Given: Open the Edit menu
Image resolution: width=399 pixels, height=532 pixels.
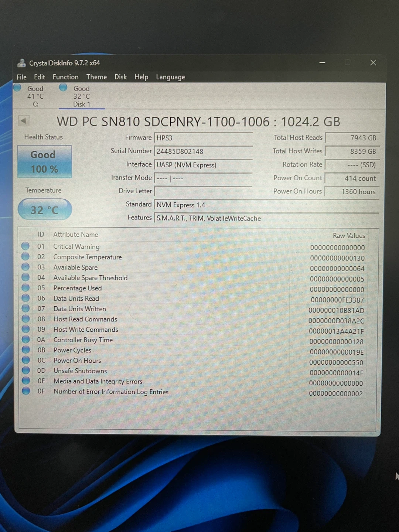Looking at the screenshot, I should tap(40, 77).
